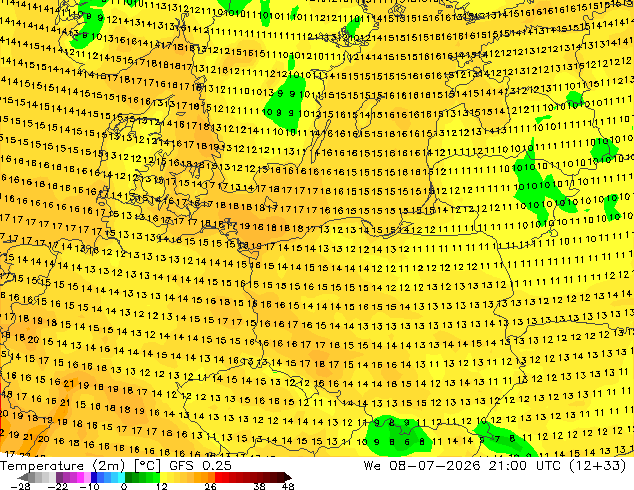Click the "0" legend scale label
This screenshot has width=634, height=490.
124,486
